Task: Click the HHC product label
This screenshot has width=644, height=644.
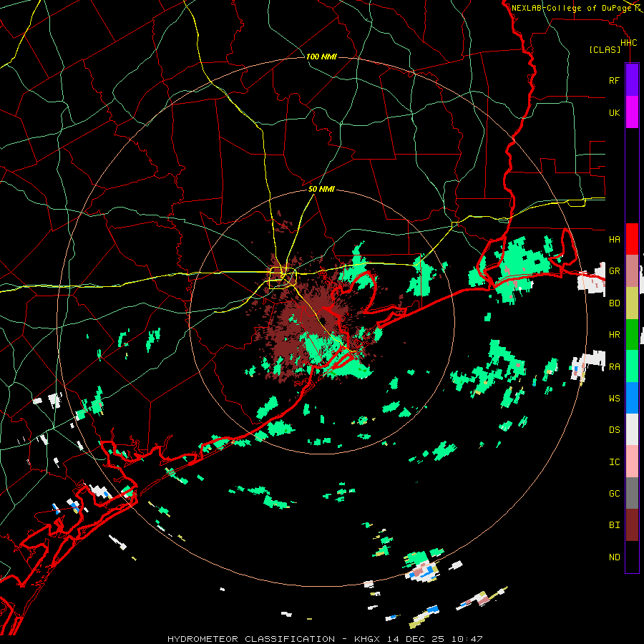Action: (x=628, y=43)
